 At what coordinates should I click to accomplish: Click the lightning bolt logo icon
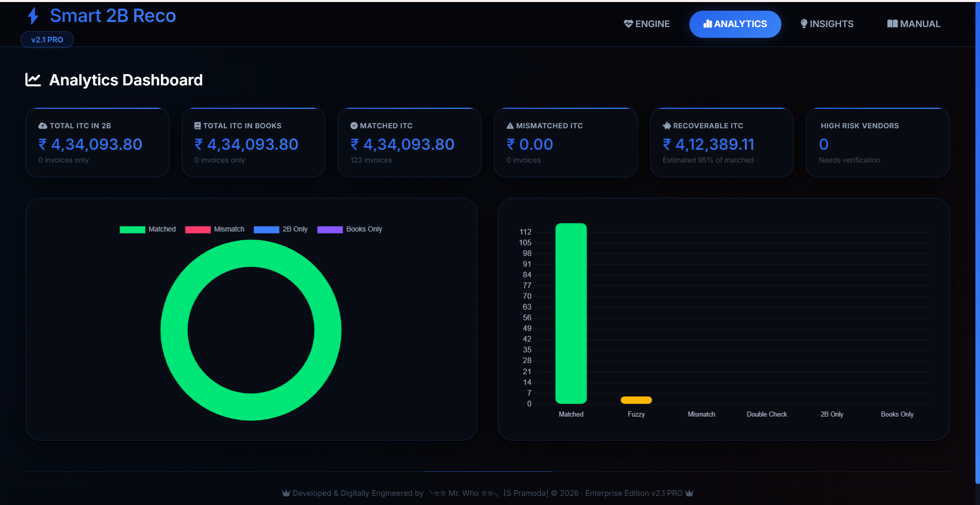coord(33,16)
